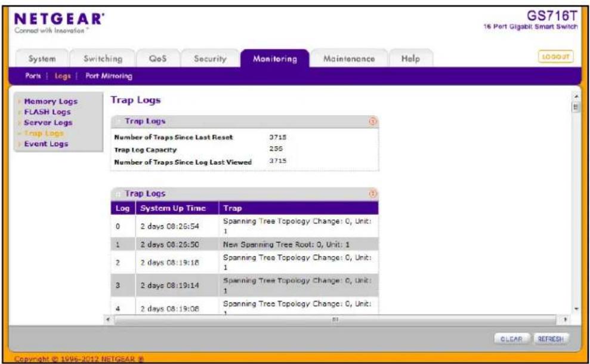Screen dimensions: 590x364
Task: Click the Number of Traps Since Last Reset label
Action: pyautogui.click(x=174, y=137)
